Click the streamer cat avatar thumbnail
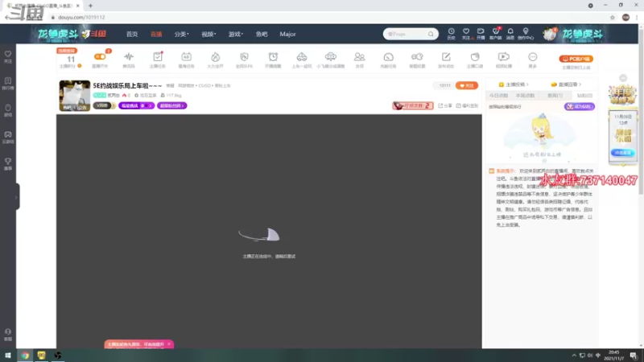This screenshot has width=644, height=362. click(x=74, y=96)
